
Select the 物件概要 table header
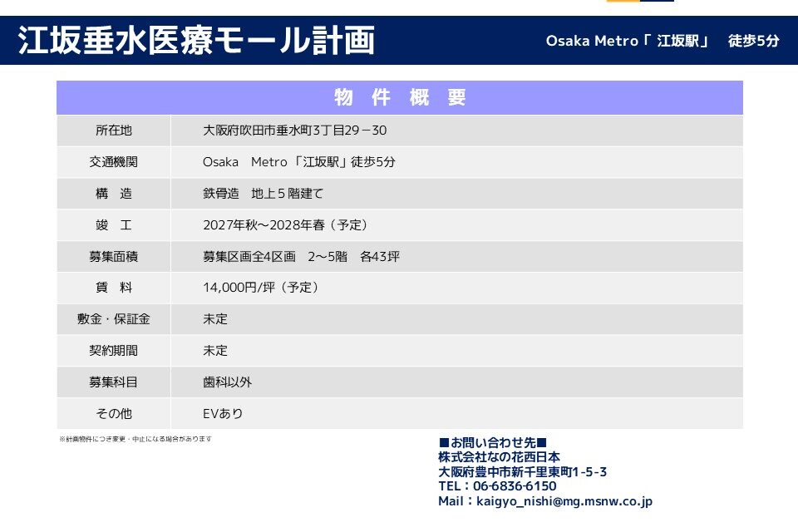pos(399,97)
